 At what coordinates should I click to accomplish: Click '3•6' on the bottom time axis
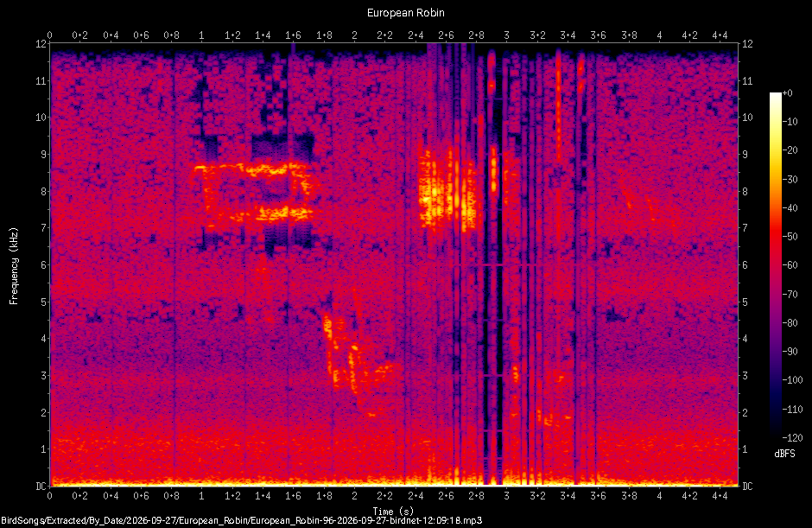[598, 496]
